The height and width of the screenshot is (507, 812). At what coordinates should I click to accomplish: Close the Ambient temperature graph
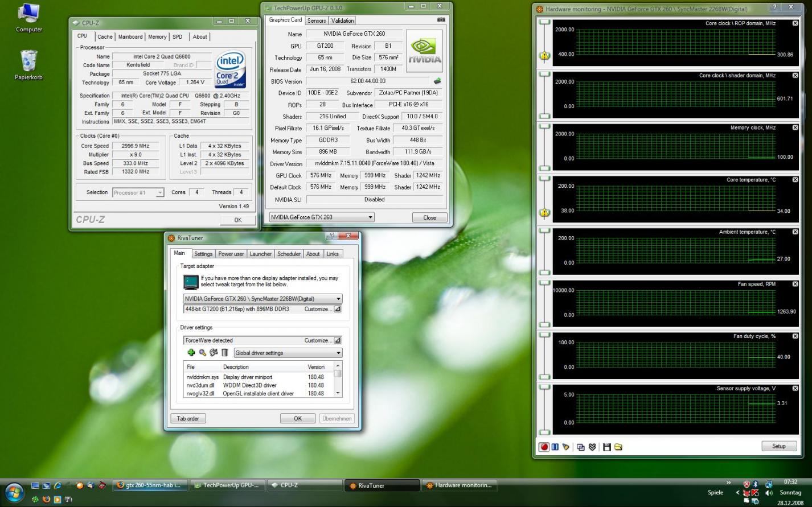point(795,232)
